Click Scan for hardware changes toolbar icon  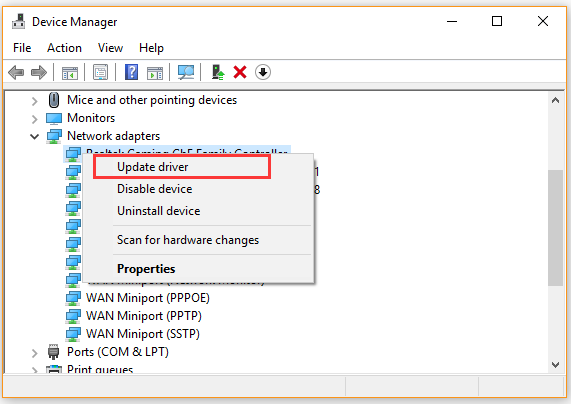click(x=186, y=72)
